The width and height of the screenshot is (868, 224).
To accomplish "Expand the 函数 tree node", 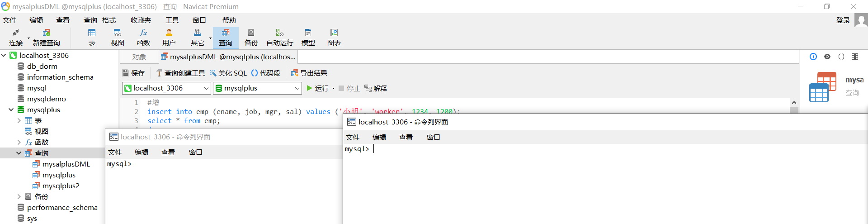I will coord(19,142).
